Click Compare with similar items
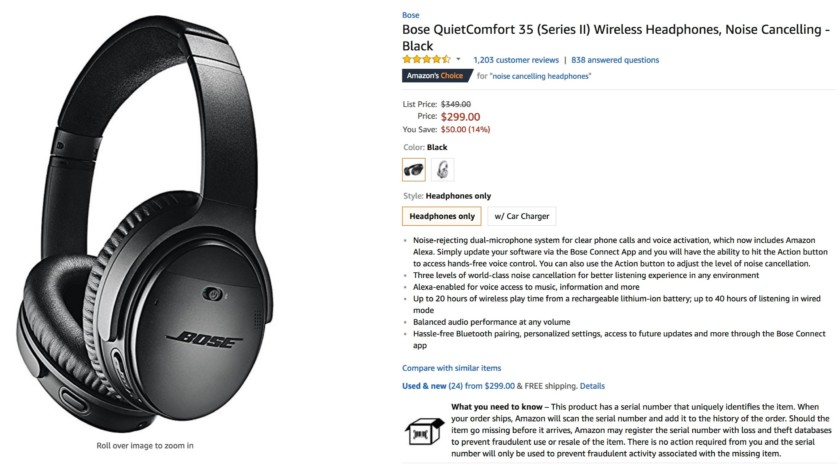This screenshot has height=473, width=840. pyautogui.click(x=452, y=369)
